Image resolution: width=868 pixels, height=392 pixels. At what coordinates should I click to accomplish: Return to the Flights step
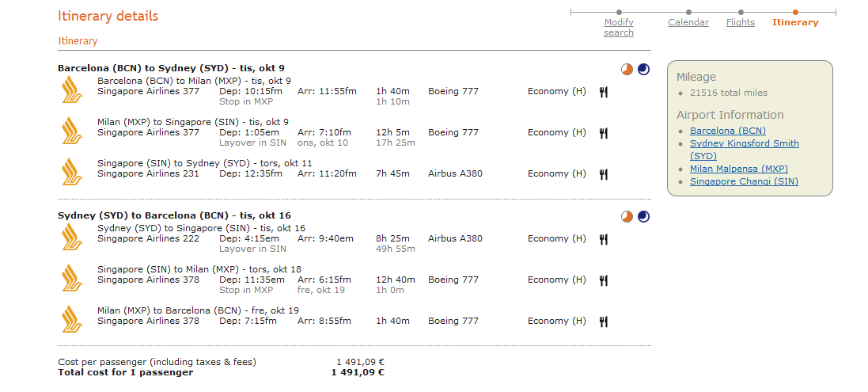[741, 23]
